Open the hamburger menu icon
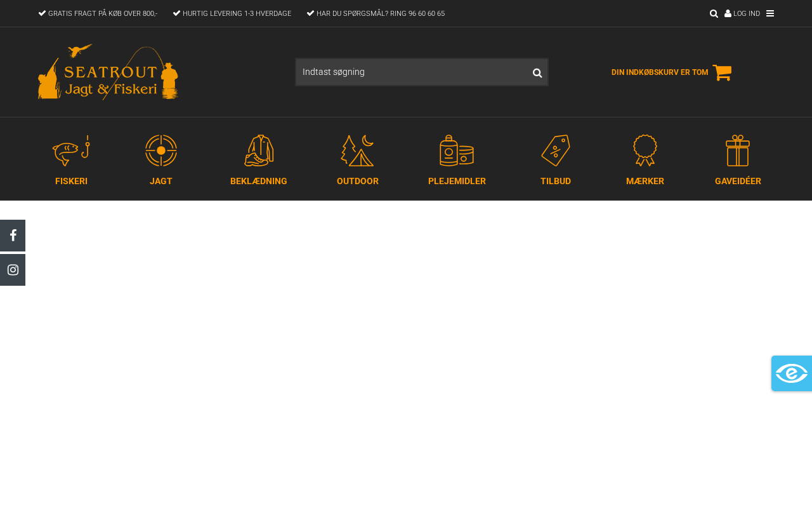This screenshot has height=508, width=812. click(x=770, y=13)
